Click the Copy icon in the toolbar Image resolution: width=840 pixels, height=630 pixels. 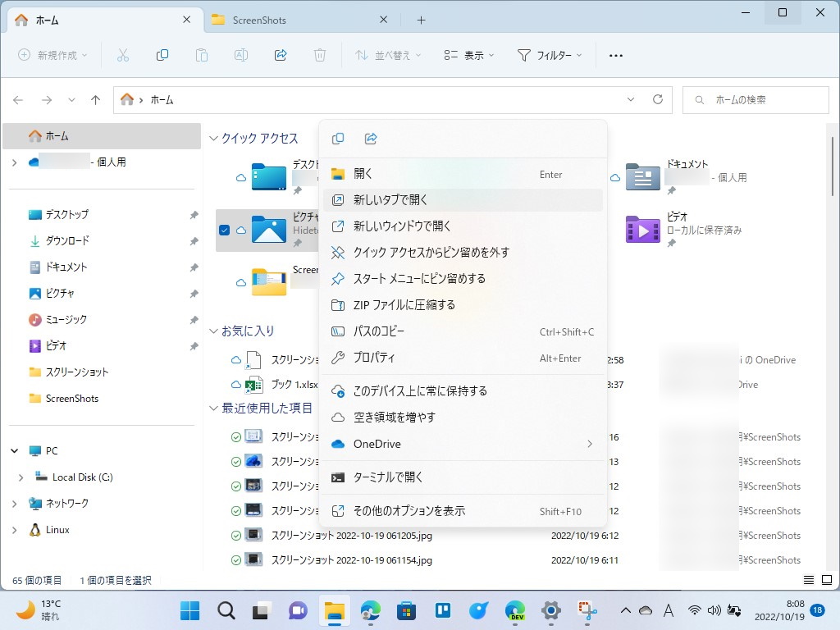pos(162,55)
